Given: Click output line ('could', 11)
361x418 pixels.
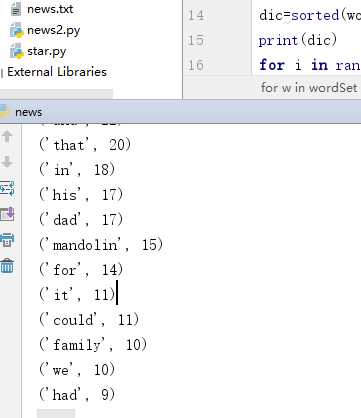Looking at the screenshot, I should 89,320.
